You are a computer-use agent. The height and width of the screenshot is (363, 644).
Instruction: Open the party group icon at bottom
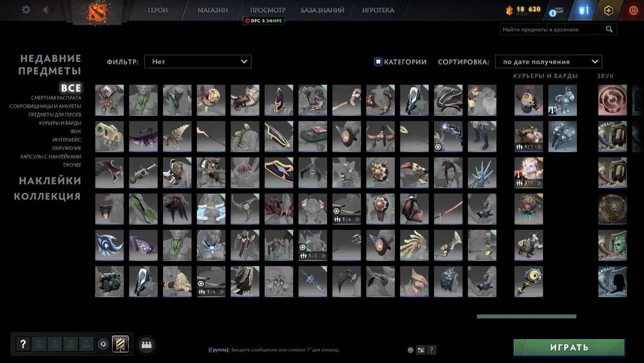coord(146,344)
